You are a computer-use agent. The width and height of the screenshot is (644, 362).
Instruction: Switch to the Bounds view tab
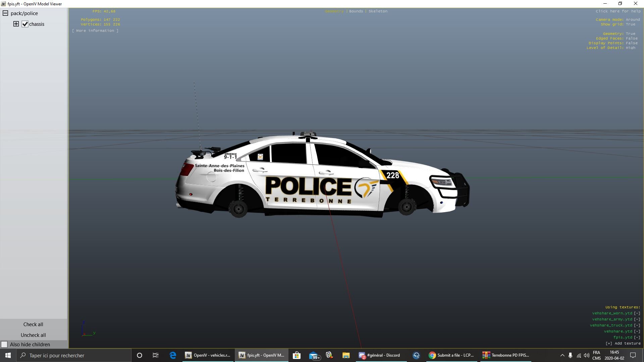(x=356, y=11)
